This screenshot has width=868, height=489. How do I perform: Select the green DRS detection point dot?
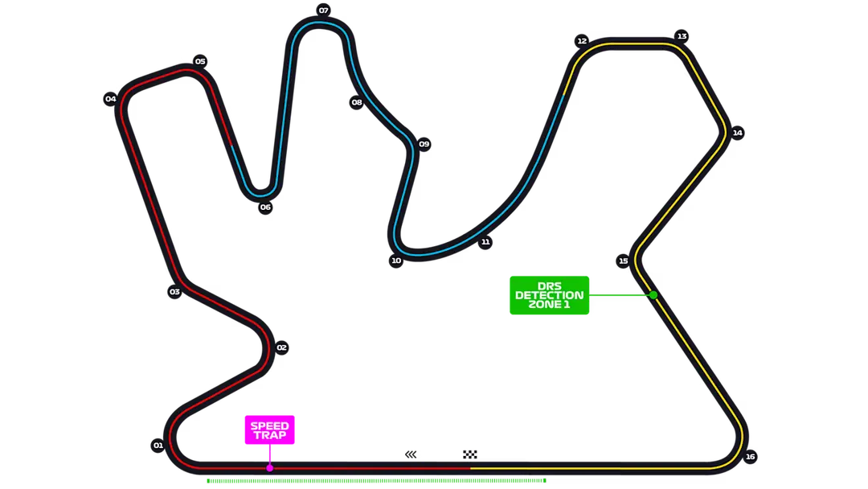click(655, 296)
